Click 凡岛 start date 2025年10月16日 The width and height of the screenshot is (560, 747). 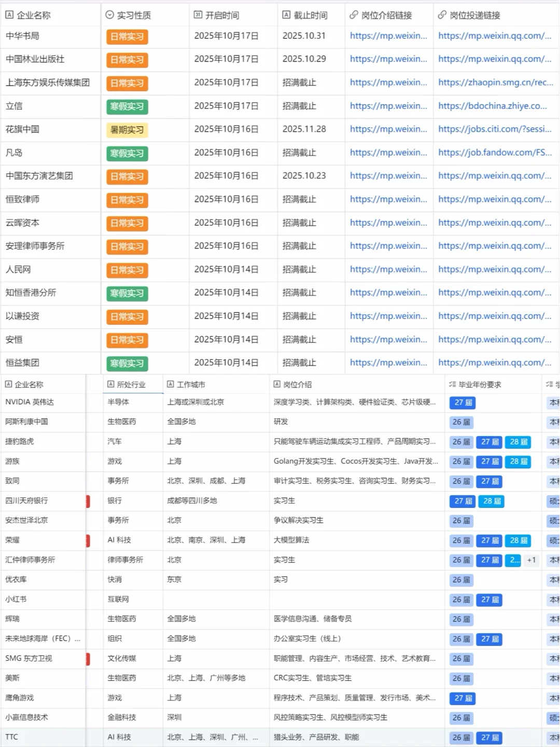233,153
